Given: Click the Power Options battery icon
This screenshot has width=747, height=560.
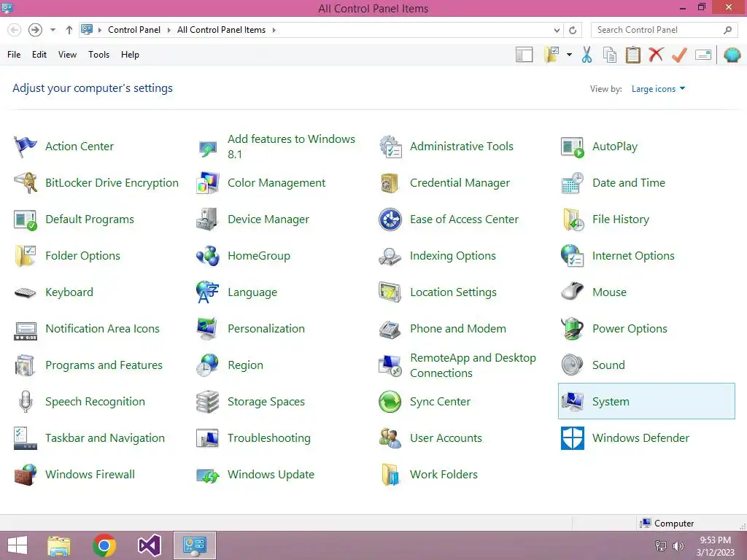Looking at the screenshot, I should pos(573,329).
